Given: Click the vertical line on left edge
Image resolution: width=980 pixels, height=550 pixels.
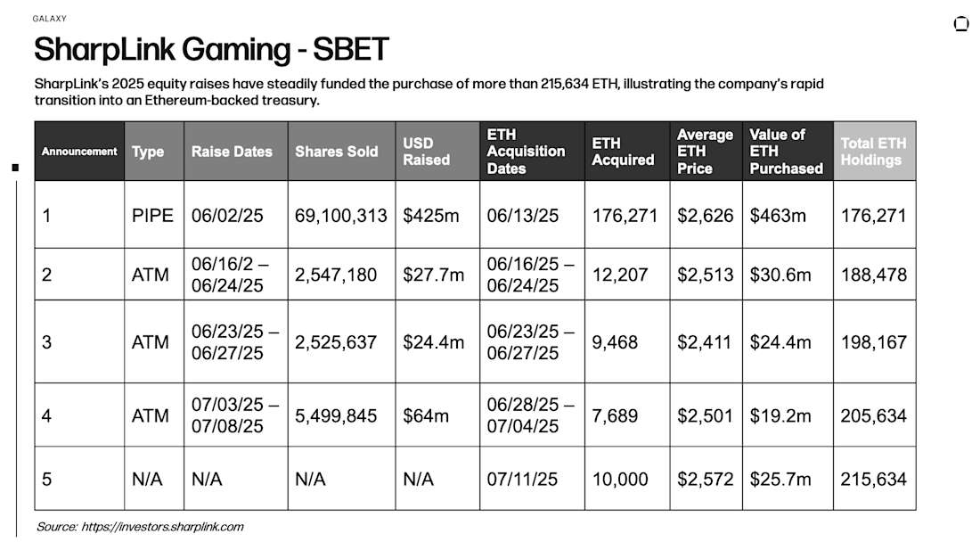Looking at the screenshot, I should click(x=16, y=359).
